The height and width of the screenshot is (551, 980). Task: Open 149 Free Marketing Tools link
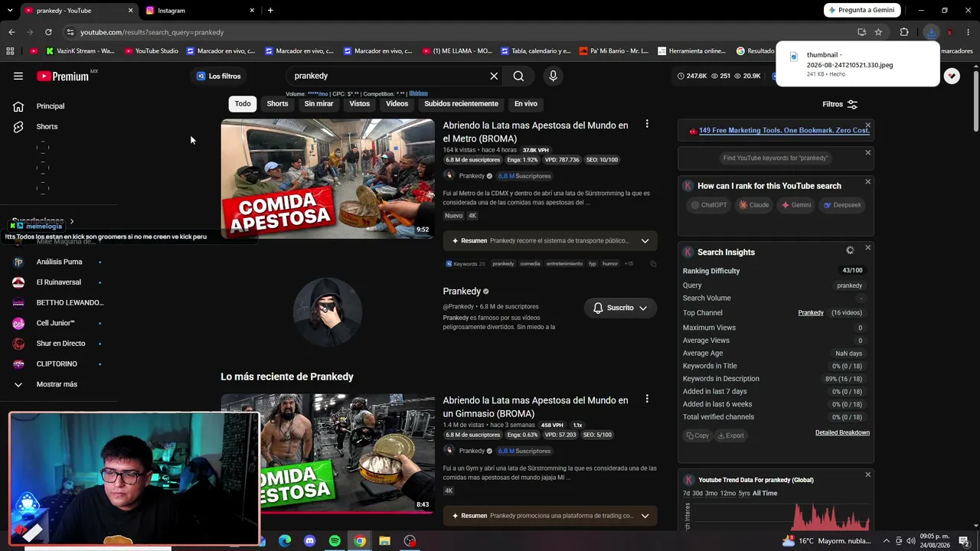784,131
